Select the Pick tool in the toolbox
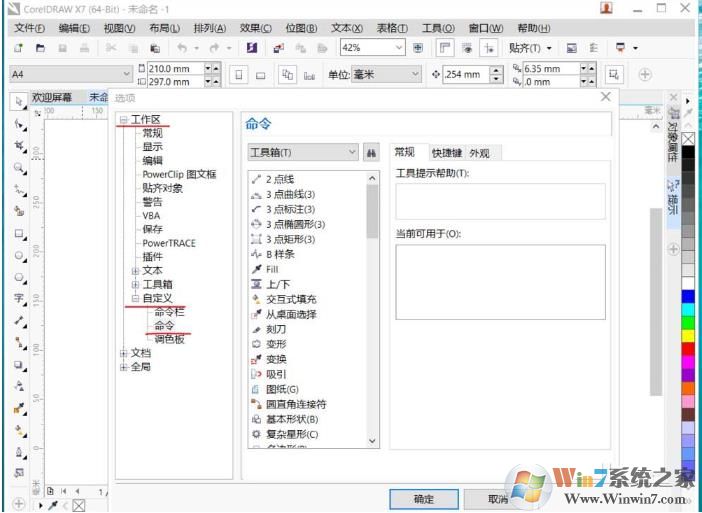 coord(20,100)
